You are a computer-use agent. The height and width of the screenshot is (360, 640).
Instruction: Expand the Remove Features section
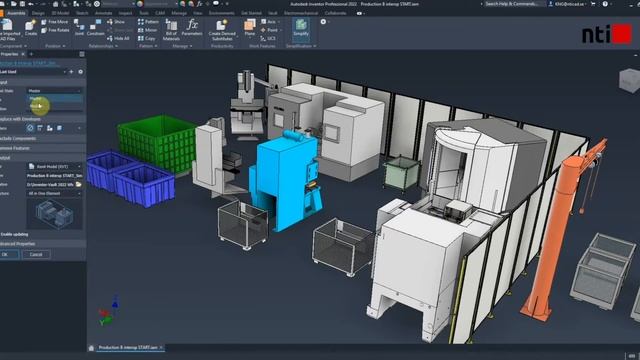43,148
